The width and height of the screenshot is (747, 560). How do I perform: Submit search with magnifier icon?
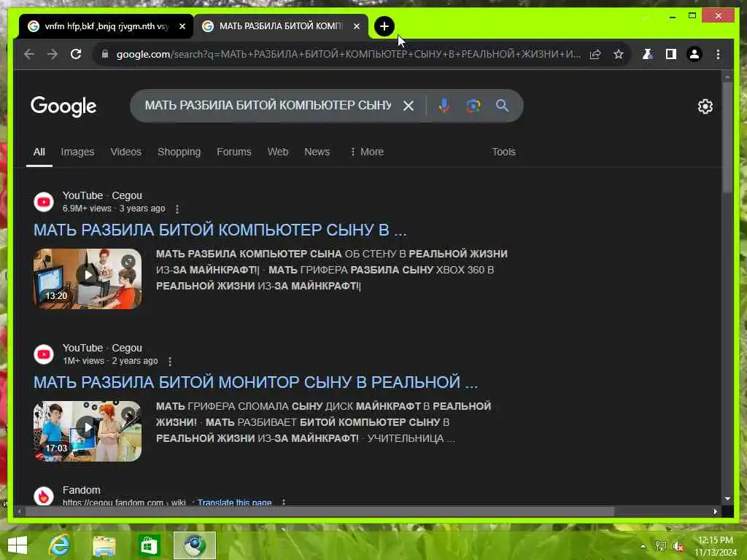click(502, 106)
